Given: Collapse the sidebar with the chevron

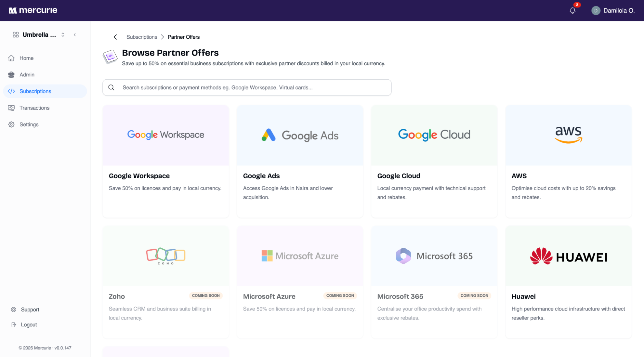Looking at the screenshot, I should 75,35.
